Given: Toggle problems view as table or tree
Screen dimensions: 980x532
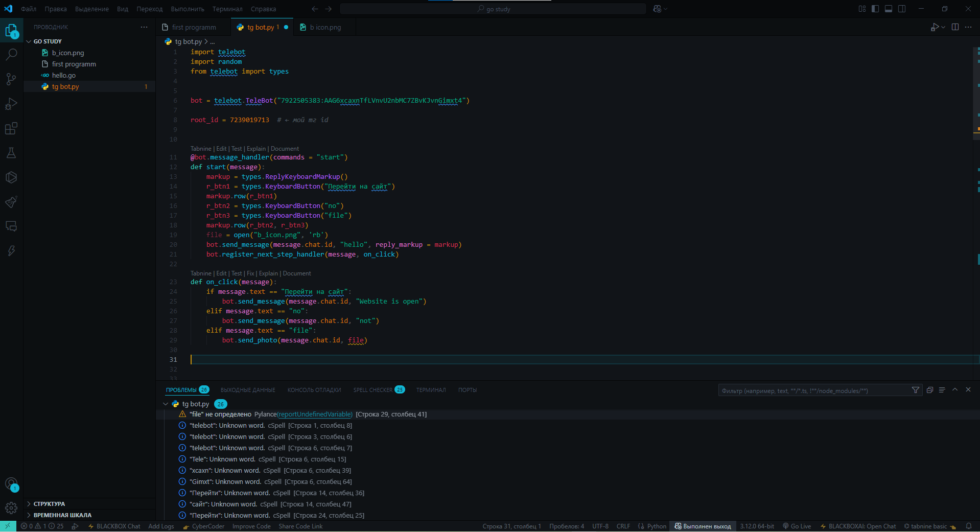Looking at the screenshot, I should point(942,390).
